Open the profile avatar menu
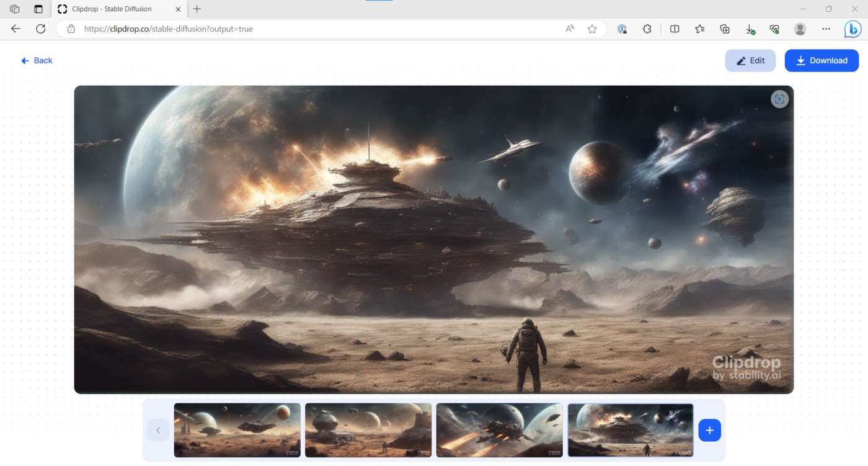This screenshot has width=868, height=466. pos(800,29)
